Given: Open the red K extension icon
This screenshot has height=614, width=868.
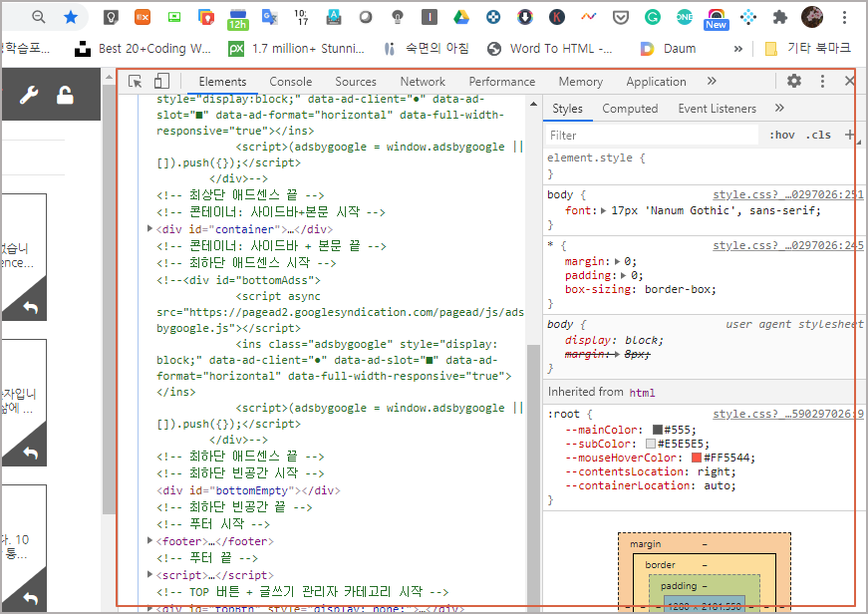Looking at the screenshot, I should (557, 17).
